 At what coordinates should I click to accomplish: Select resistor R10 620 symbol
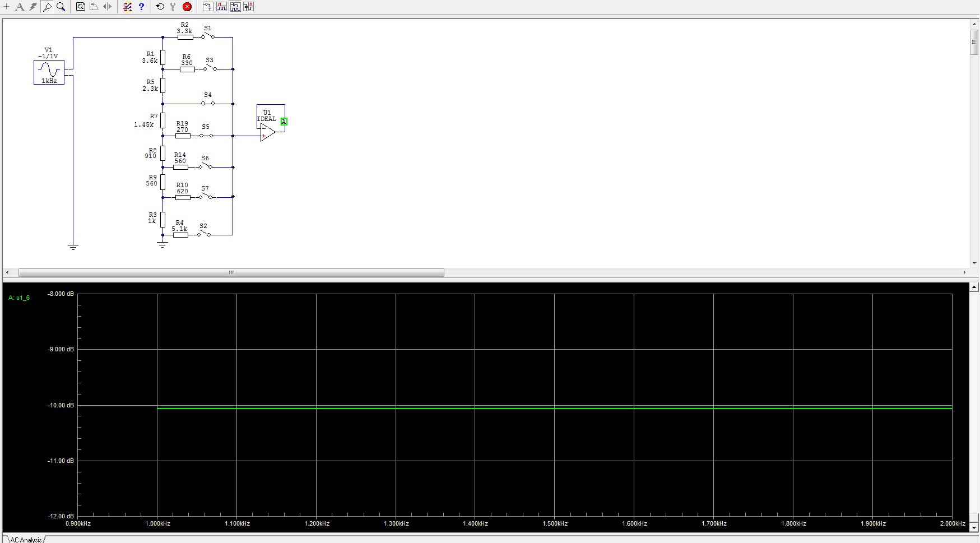coord(183,197)
